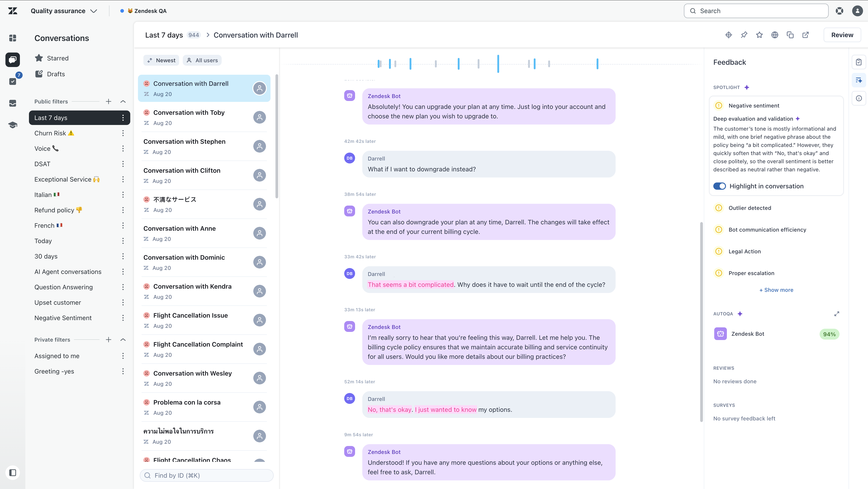
Task: Open Conversation with Kendra
Action: tap(204, 291)
